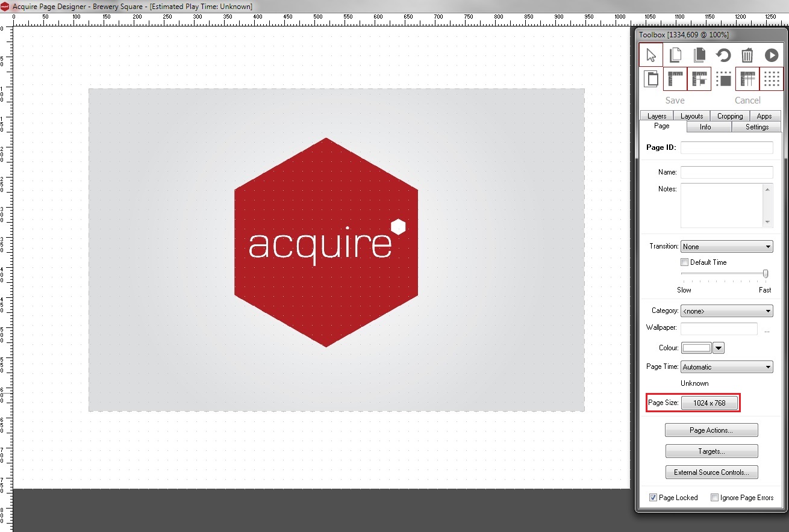Screen dimensions: 789x532
Task: Click the Toolbox title bar
Action: (x=711, y=35)
